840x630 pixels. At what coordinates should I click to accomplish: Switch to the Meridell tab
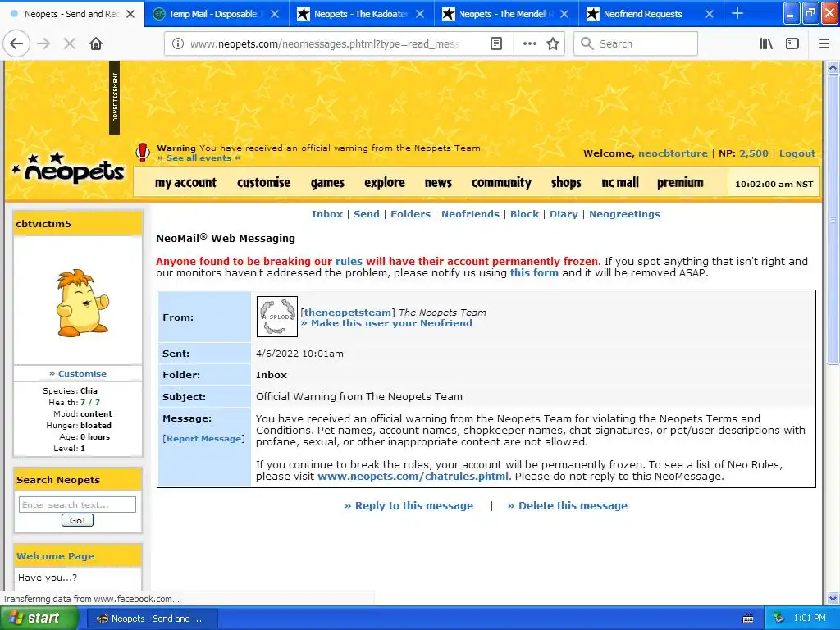pyautogui.click(x=506, y=14)
